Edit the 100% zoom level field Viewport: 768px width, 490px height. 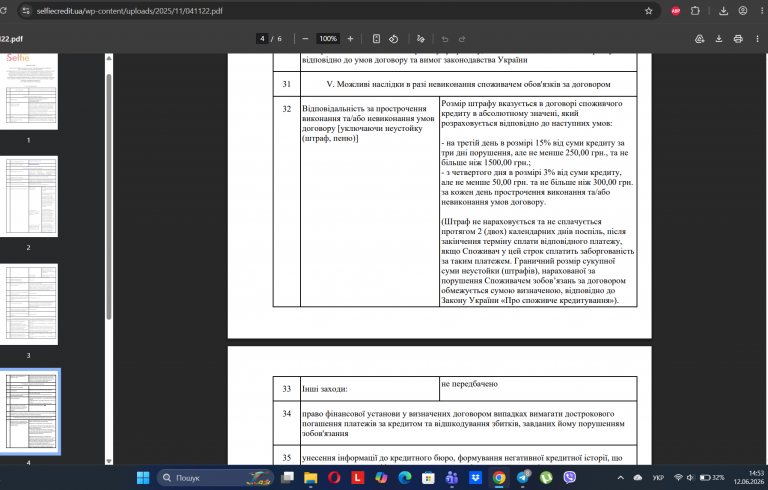point(328,39)
